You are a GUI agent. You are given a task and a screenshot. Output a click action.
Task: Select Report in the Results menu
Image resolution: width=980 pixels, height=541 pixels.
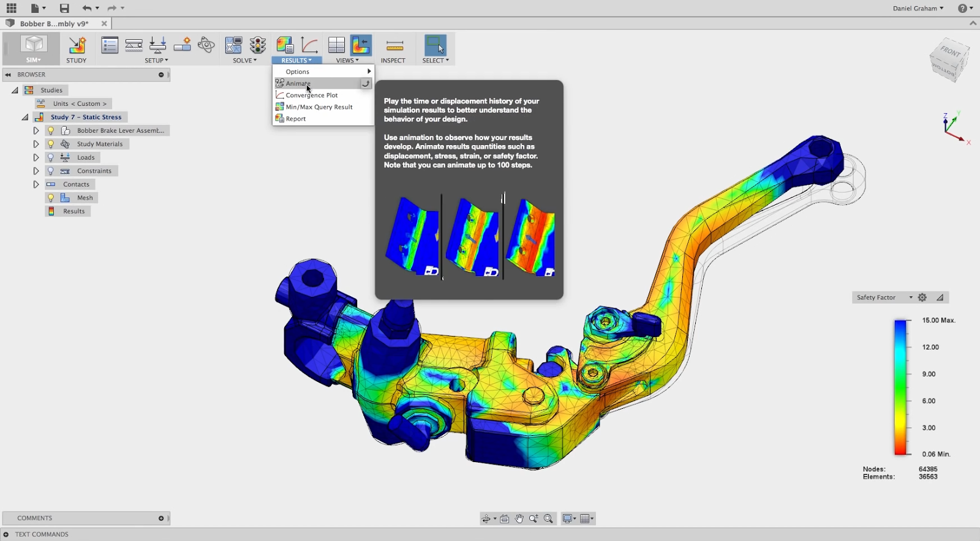click(x=295, y=119)
